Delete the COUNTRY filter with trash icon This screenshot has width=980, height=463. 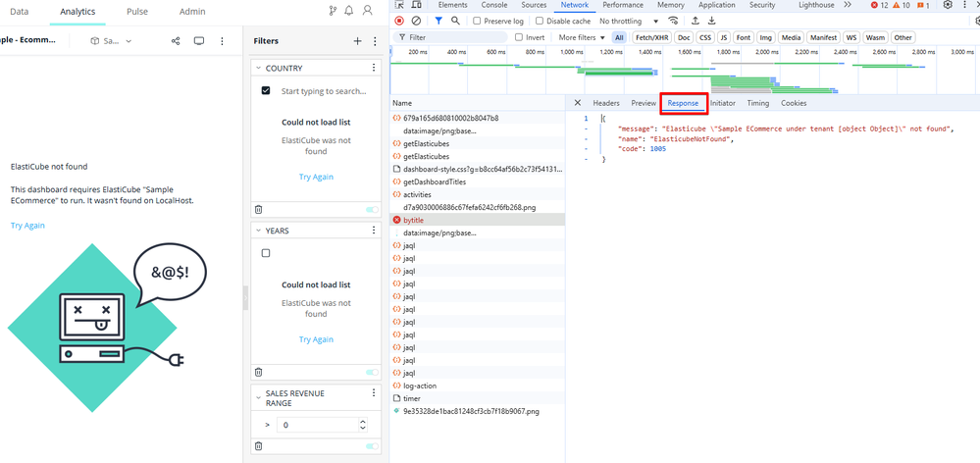(259, 209)
